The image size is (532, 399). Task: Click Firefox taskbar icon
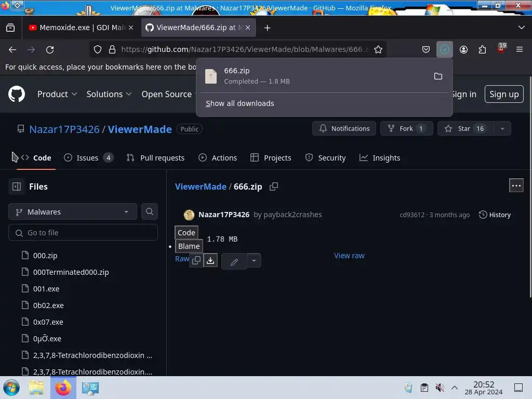tap(63, 388)
